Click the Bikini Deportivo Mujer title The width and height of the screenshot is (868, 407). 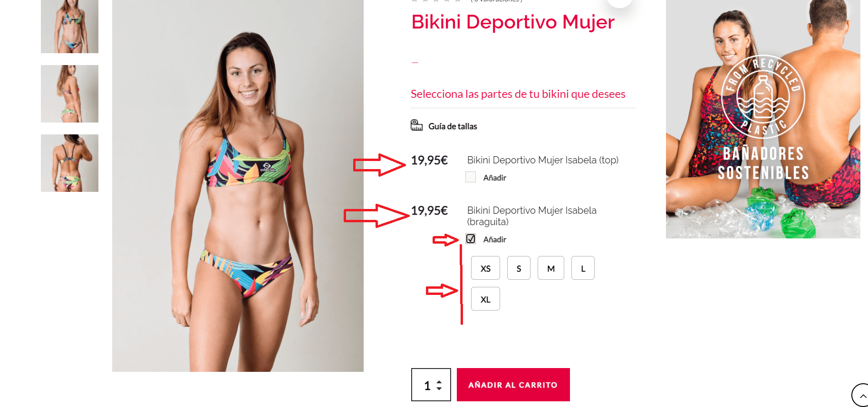coord(512,22)
